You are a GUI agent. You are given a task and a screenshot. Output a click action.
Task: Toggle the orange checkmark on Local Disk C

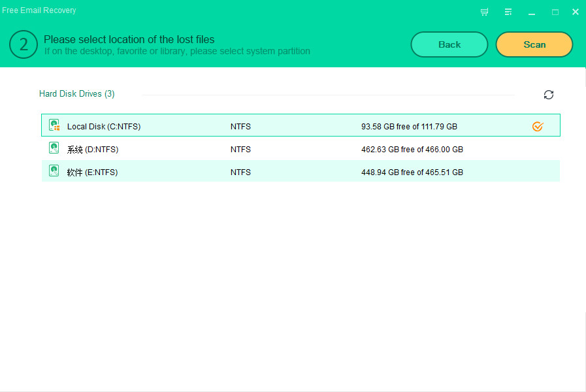(x=538, y=127)
